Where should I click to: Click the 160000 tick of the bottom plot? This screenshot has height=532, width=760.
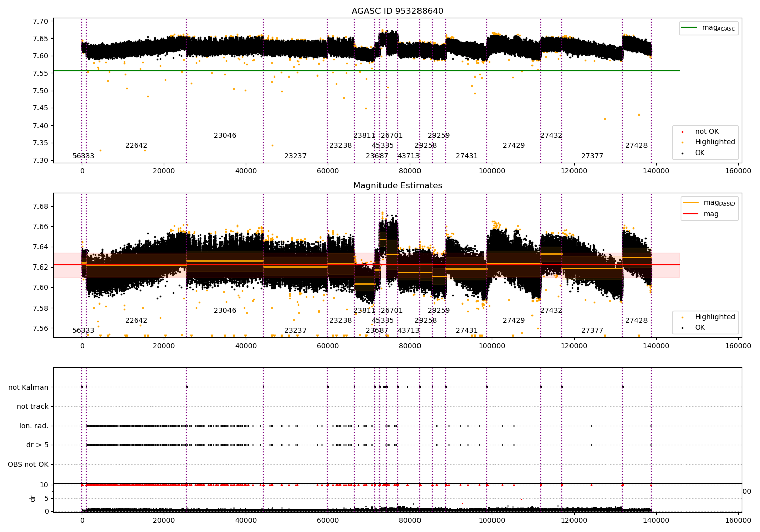tap(738, 520)
